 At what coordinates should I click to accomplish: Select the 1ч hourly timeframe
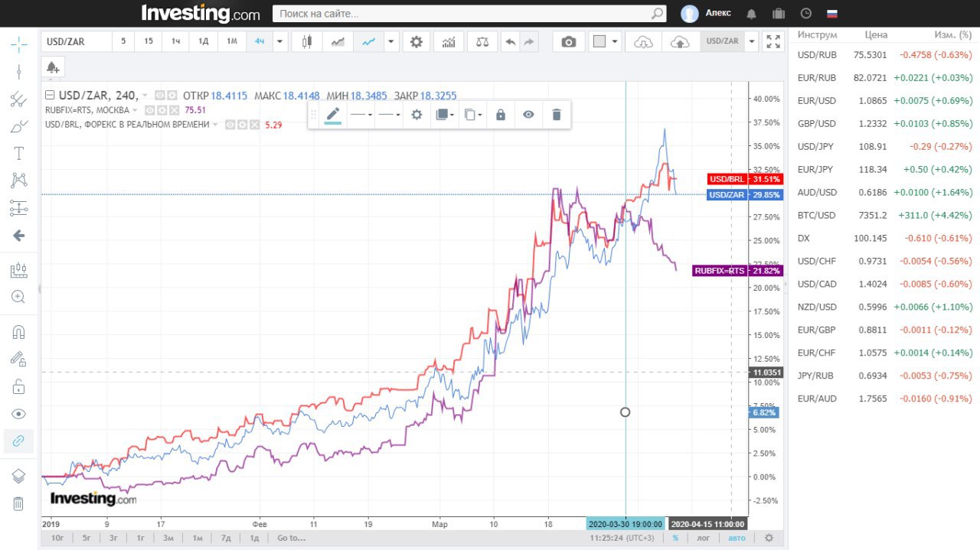click(175, 41)
